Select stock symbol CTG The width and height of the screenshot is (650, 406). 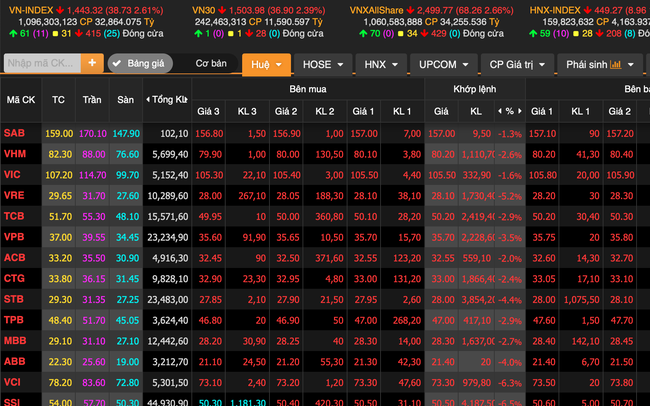tap(14, 278)
